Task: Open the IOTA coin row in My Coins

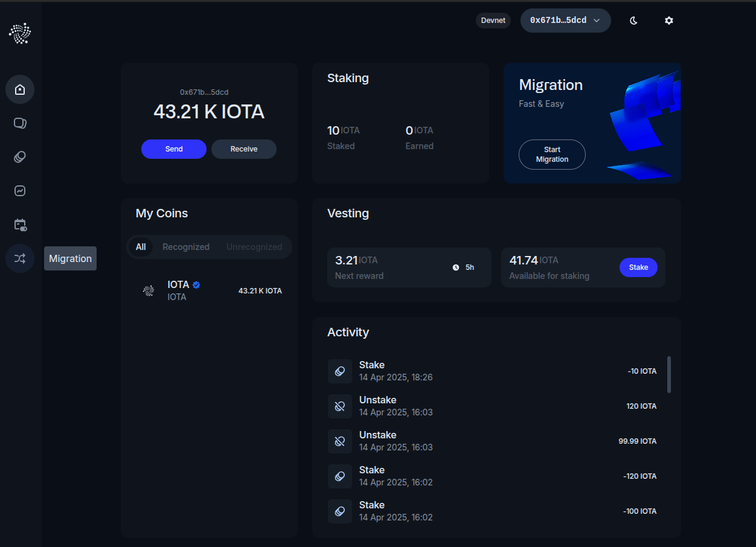Action: pos(209,290)
